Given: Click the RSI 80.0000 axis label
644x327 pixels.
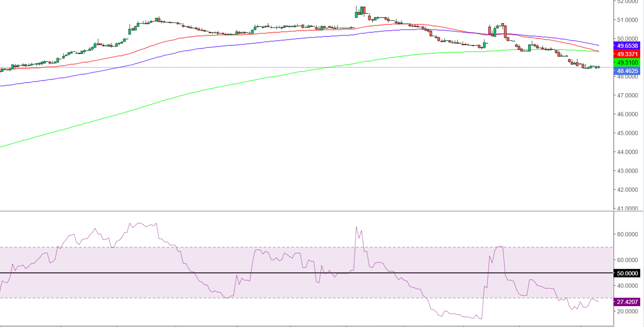Looking at the screenshot, I should [x=628, y=234].
